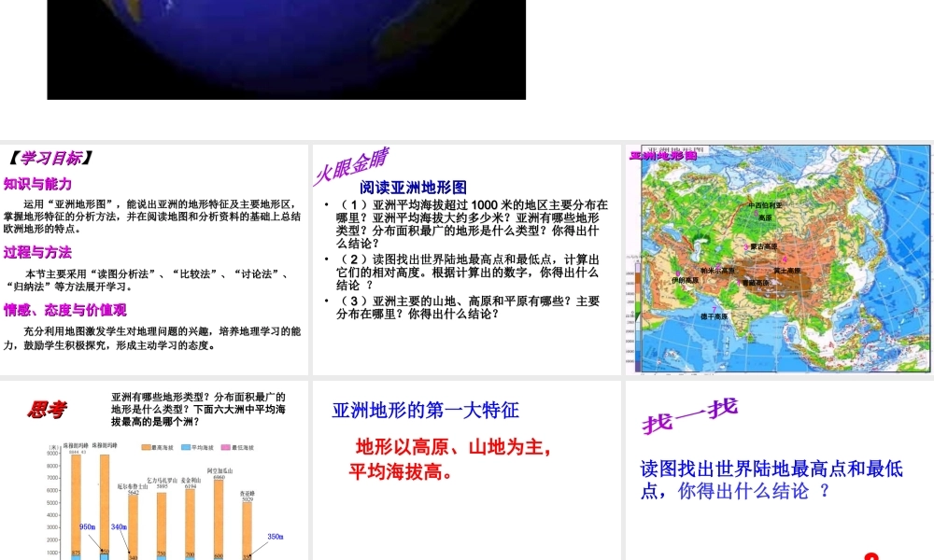Click the pink 最低海拔 legend swatch

coord(226,447)
